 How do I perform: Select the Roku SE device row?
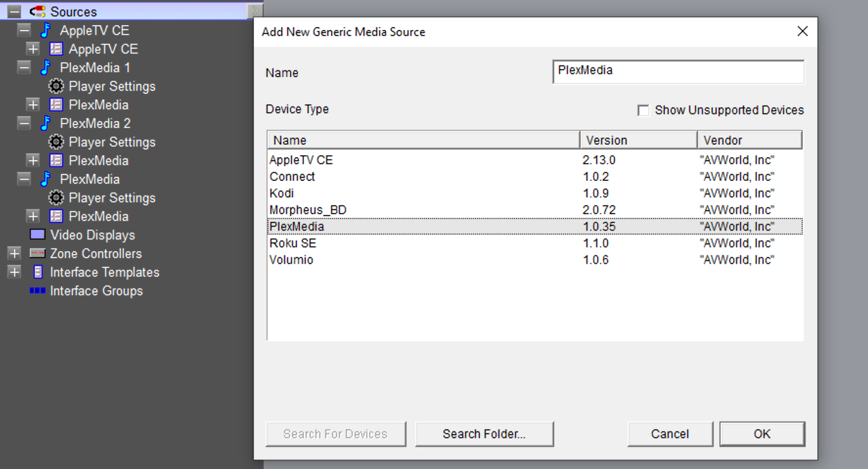(535, 244)
